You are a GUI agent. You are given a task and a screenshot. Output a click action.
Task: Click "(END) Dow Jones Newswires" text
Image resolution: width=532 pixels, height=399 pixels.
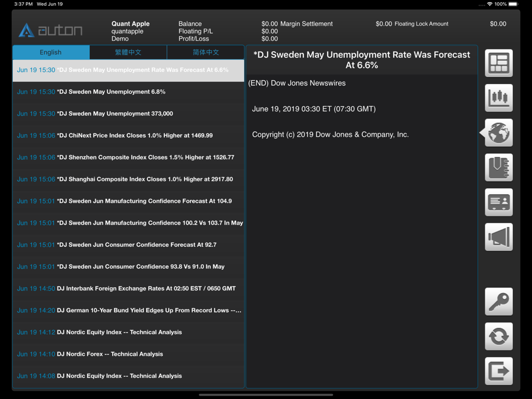[297, 83]
